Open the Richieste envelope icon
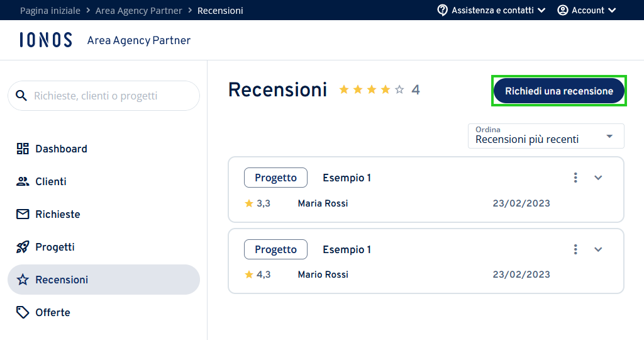This screenshot has height=340, width=644. coord(23,214)
